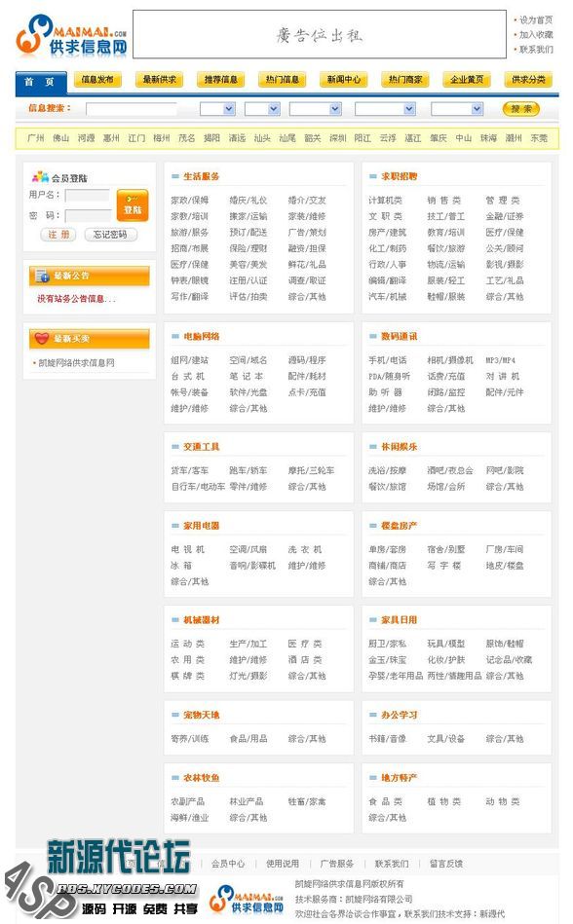Open the 新闻中心 navigation tab
Image resolution: width=573 pixels, height=924 pixels.
[x=344, y=80]
